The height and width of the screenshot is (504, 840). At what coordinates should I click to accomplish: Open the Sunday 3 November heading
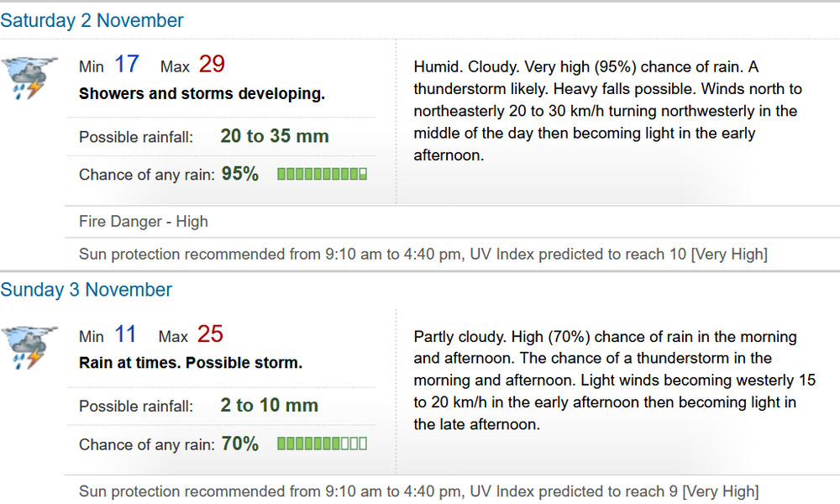point(86,290)
